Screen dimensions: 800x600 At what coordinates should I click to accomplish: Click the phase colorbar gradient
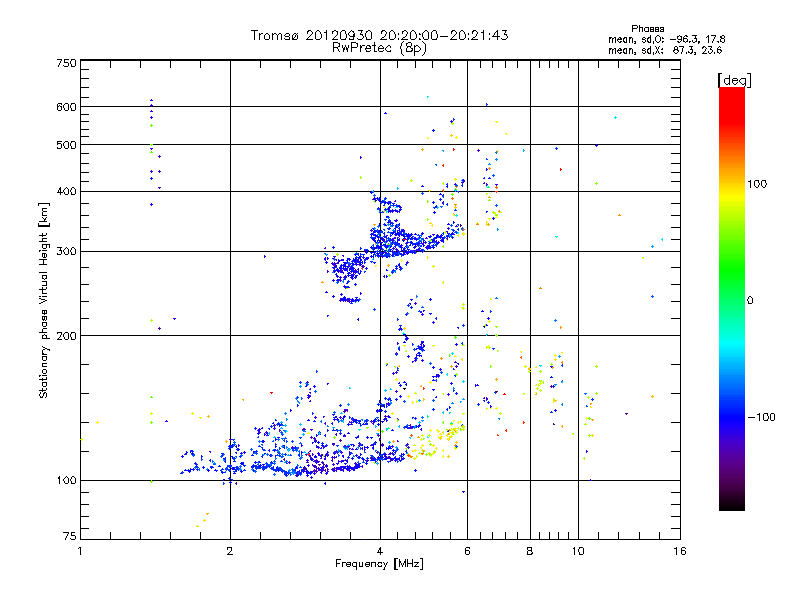732,298
